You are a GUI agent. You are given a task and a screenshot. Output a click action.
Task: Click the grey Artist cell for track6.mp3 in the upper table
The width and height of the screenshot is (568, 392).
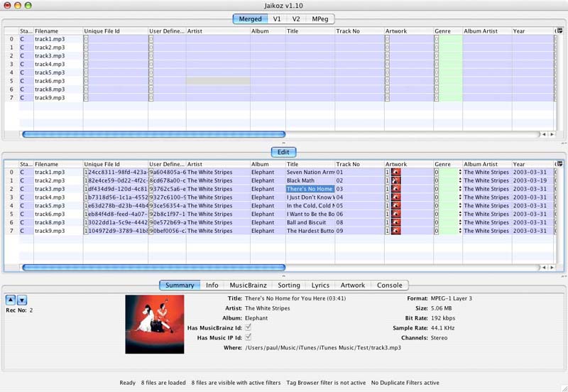pyautogui.click(x=218, y=81)
